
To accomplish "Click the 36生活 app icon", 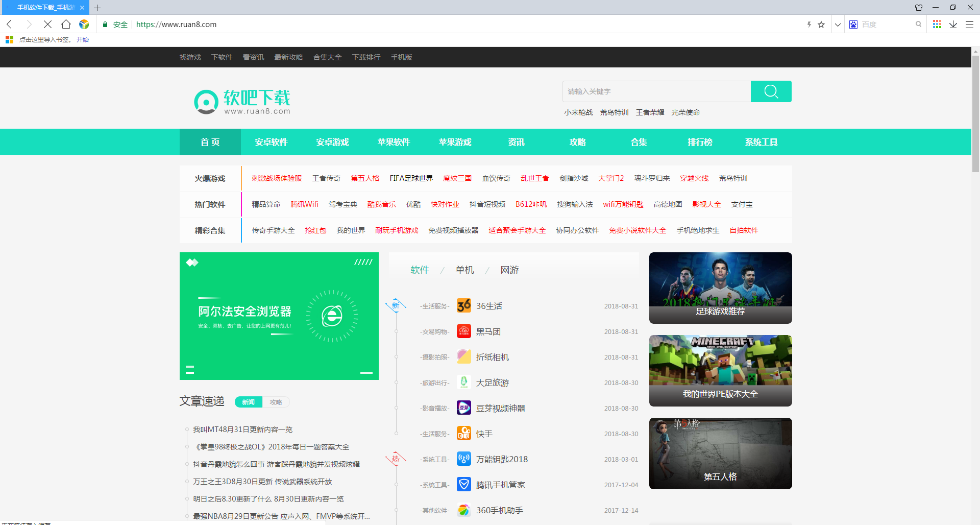I will (464, 306).
